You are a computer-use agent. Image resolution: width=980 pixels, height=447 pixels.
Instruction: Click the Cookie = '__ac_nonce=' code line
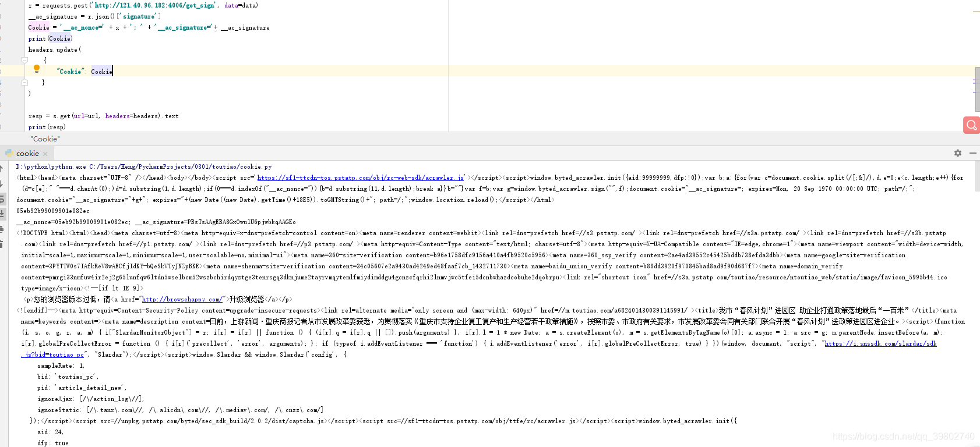click(x=149, y=27)
